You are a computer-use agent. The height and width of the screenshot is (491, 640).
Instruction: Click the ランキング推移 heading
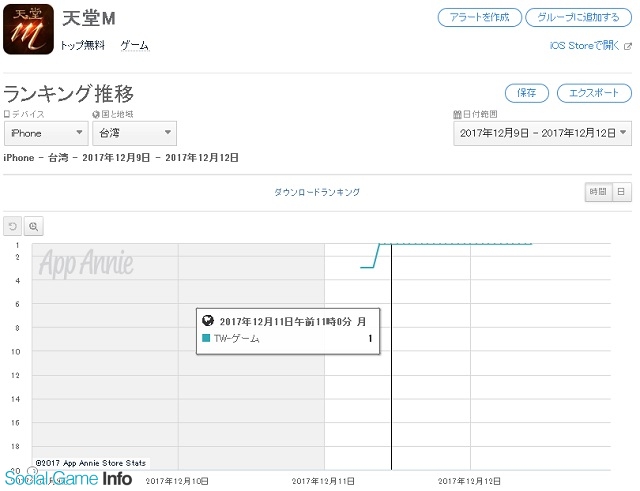pos(68,93)
